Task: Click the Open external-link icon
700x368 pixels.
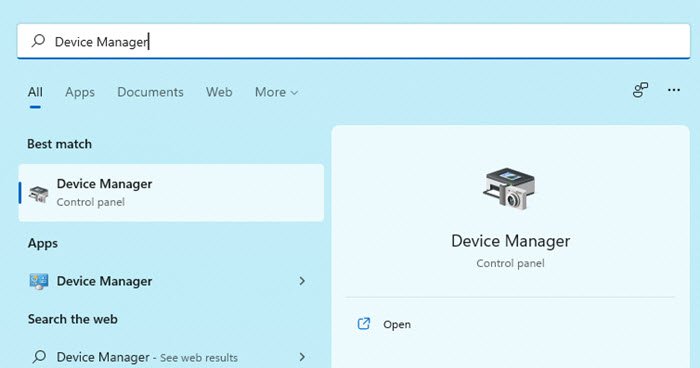Action: pos(364,324)
